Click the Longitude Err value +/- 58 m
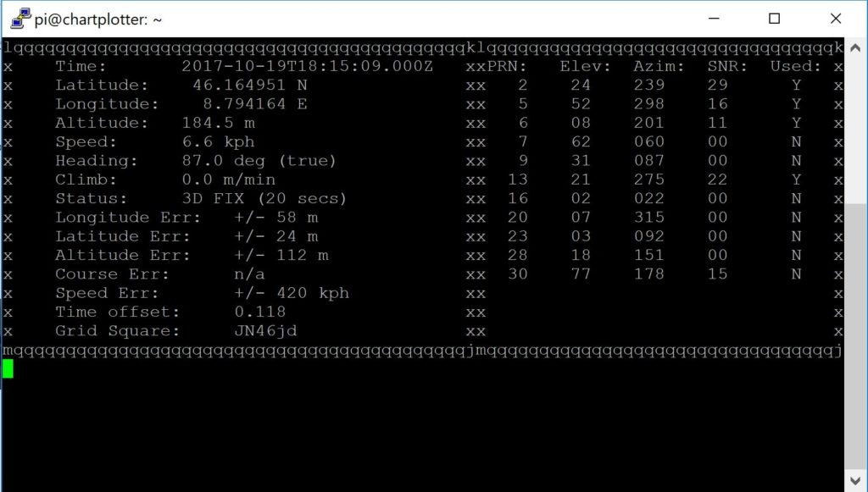This screenshot has height=492, width=868. (x=275, y=218)
